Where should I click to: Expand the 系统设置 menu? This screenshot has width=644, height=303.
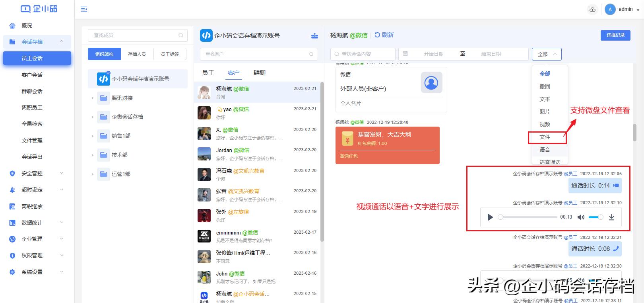coord(62,272)
